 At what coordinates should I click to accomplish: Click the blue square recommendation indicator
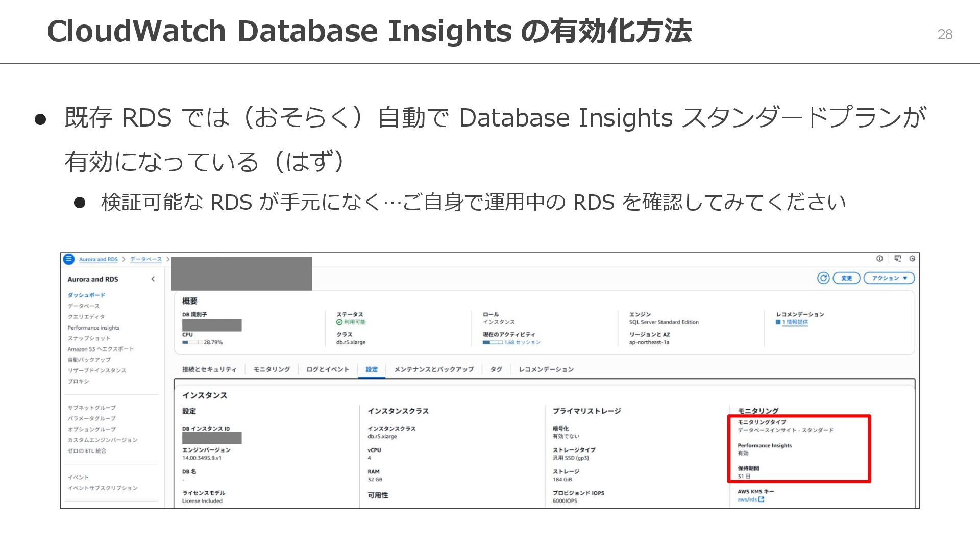click(x=778, y=322)
